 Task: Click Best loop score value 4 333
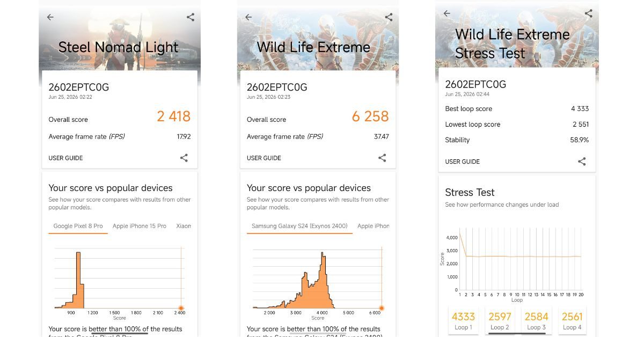[x=580, y=108]
